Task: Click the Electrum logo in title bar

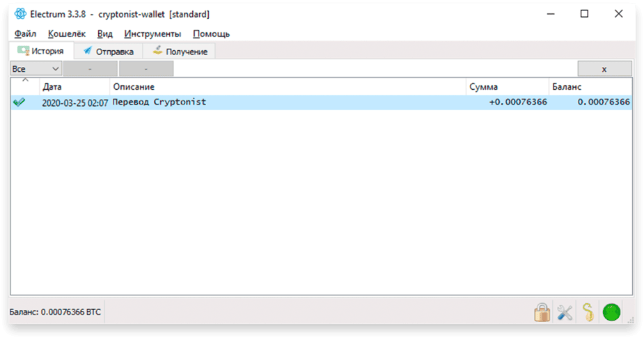Action: point(20,13)
